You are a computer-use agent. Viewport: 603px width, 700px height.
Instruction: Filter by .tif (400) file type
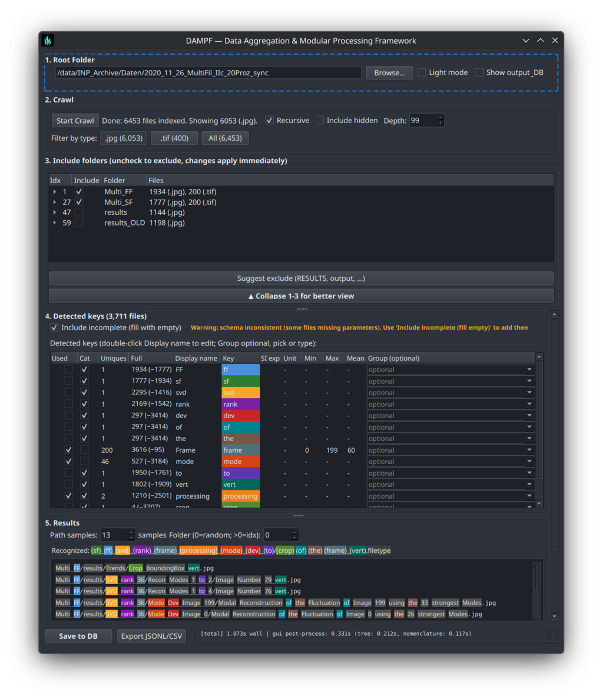(x=174, y=138)
